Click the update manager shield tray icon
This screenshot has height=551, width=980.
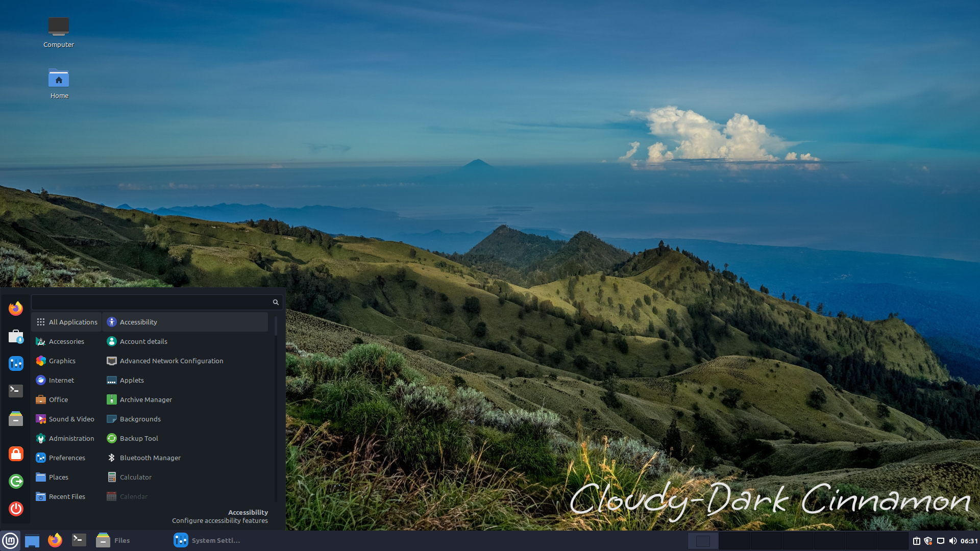[x=928, y=541]
